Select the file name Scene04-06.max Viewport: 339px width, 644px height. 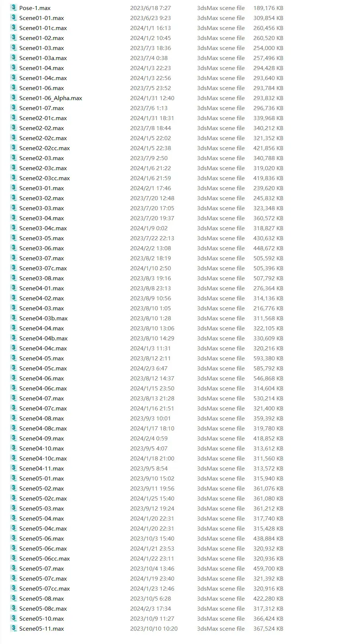pos(42,378)
